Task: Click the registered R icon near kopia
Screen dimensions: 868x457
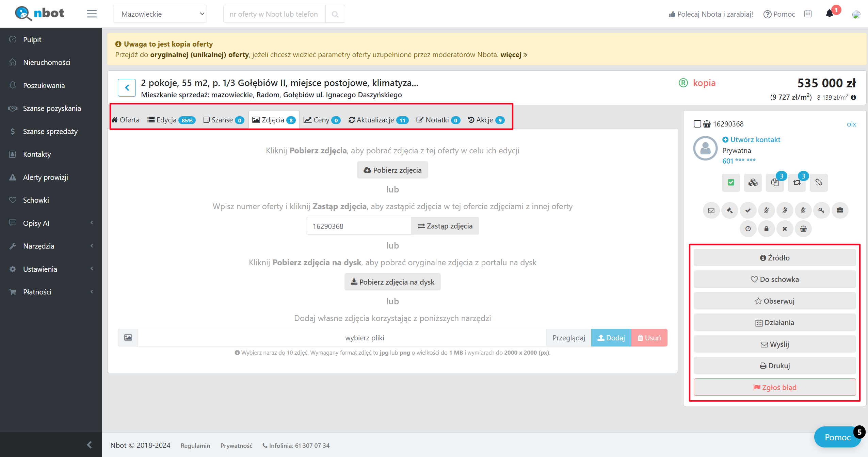Action: (x=683, y=83)
